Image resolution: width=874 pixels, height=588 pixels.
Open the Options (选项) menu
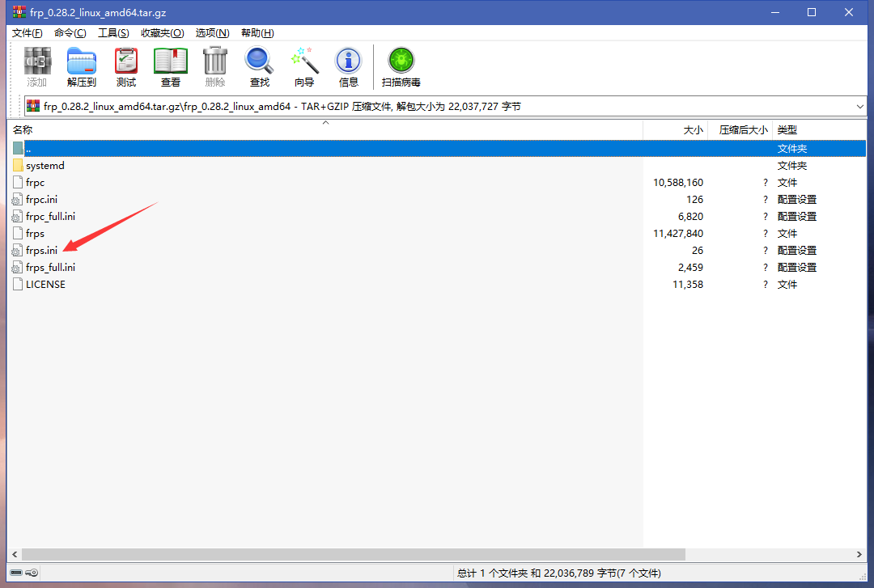212,33
